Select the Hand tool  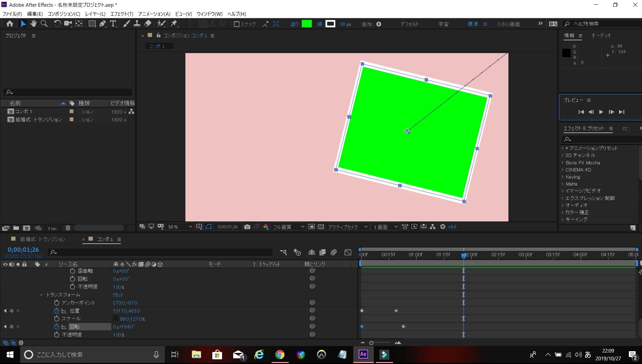point(33,24)
